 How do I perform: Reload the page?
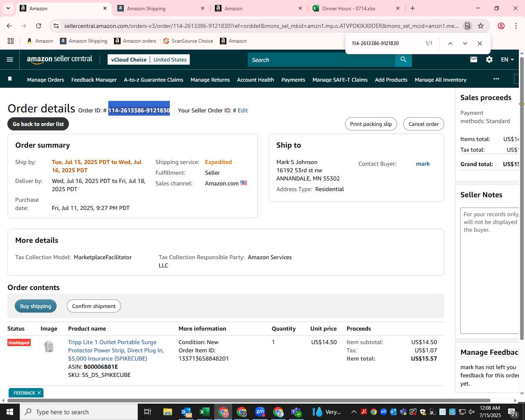(x=39, y=26)
